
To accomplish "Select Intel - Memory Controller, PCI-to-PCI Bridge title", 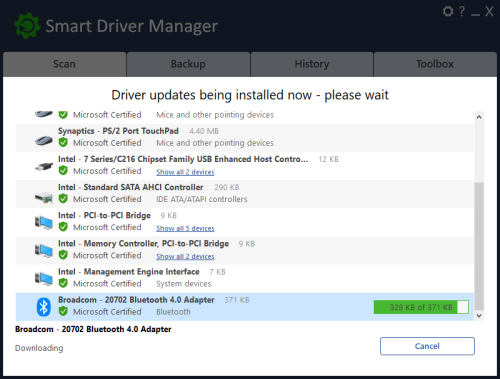I will click(x=143, y=243).
